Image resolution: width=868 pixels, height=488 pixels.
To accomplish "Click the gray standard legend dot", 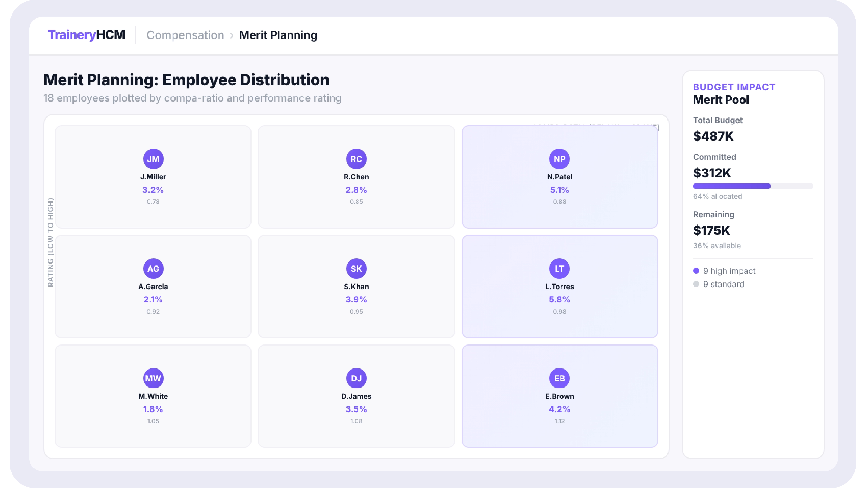I will click(696, 284).
